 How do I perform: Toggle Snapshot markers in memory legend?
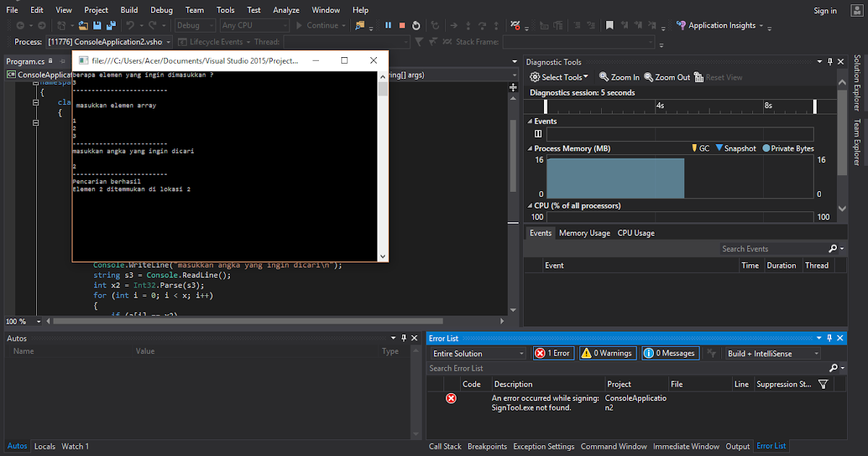point(736,148)
